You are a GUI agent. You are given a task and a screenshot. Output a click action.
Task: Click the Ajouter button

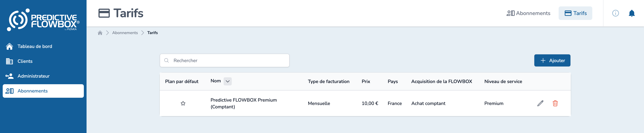(x=552, y=60)
